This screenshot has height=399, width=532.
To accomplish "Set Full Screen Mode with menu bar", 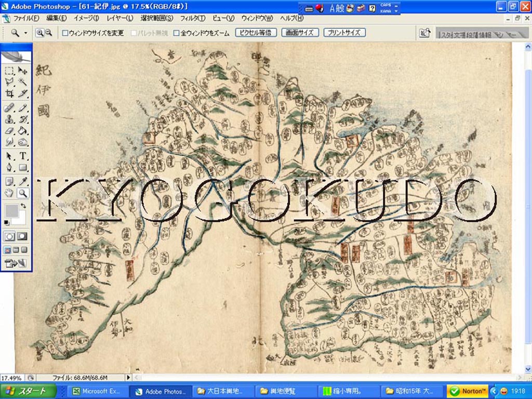I will click(16, 250).
